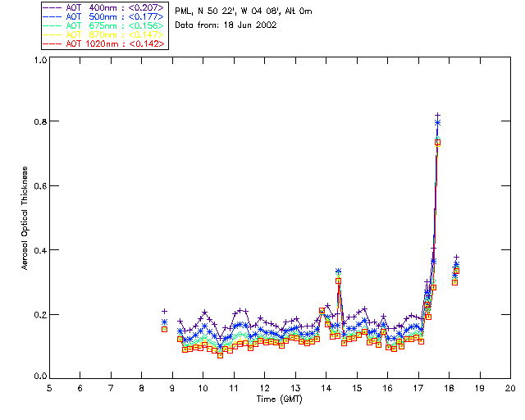Click the highest purple 400nm peak marker
Image resolution: width=525 pixels, height=420 pixels.
coord(437,115)
